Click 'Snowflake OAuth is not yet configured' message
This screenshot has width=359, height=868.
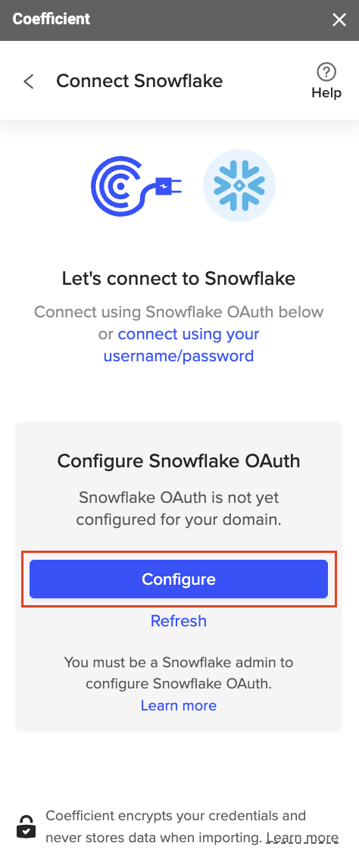179,508
